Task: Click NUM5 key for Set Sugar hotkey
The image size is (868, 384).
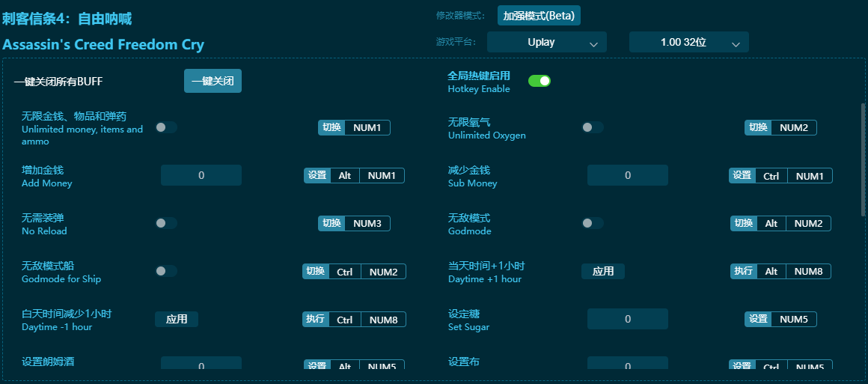Action: [794, 319]
